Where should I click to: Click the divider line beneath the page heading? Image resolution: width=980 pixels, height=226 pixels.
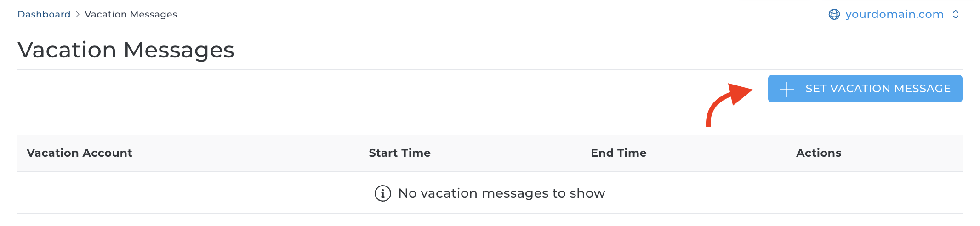coord(490,70)
